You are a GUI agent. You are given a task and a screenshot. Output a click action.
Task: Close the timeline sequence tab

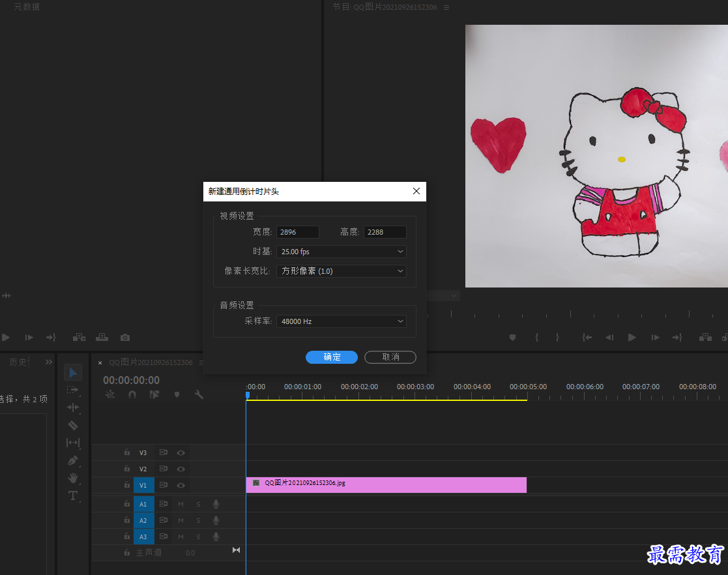point(100,362)
